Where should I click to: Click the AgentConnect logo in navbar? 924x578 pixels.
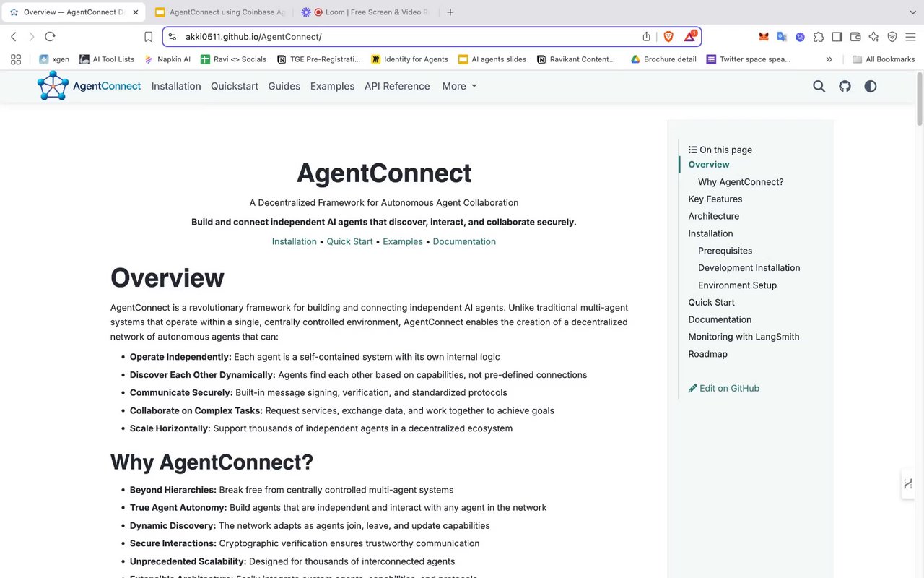[90, 86]
